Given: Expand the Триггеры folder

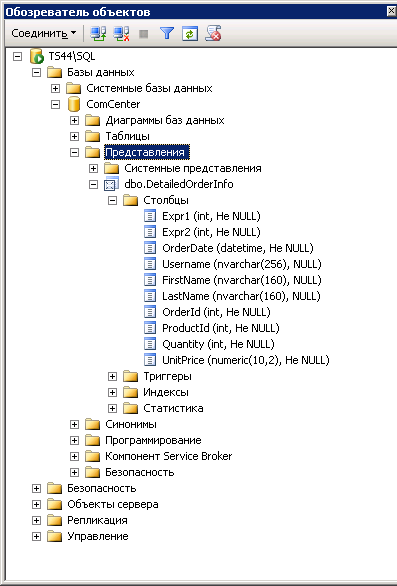Looking at the screenshot, I should click(112, 377).
